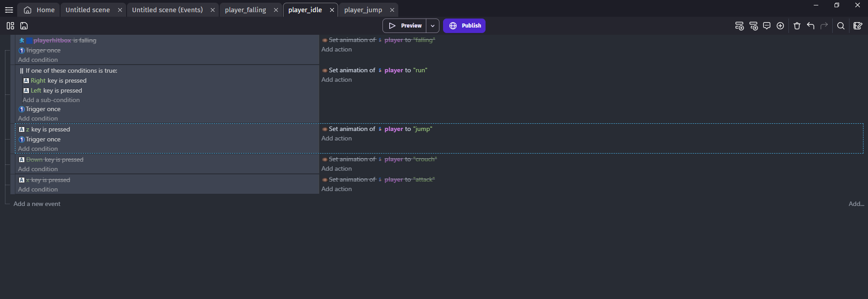Click the circled plus add-other-event icon
The image size is (868, 299).
[780, 26]
